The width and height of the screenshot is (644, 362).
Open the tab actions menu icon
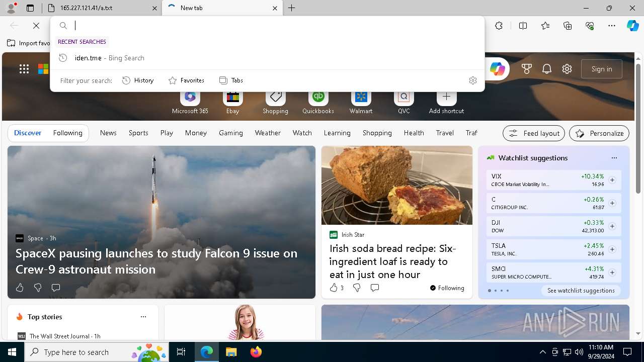(30, 8)
